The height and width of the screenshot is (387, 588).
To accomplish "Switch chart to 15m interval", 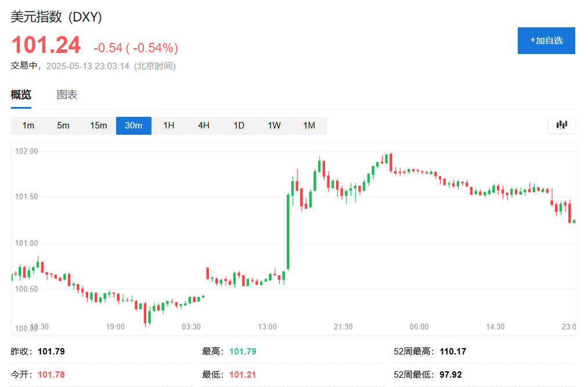I will click(98, 126).
